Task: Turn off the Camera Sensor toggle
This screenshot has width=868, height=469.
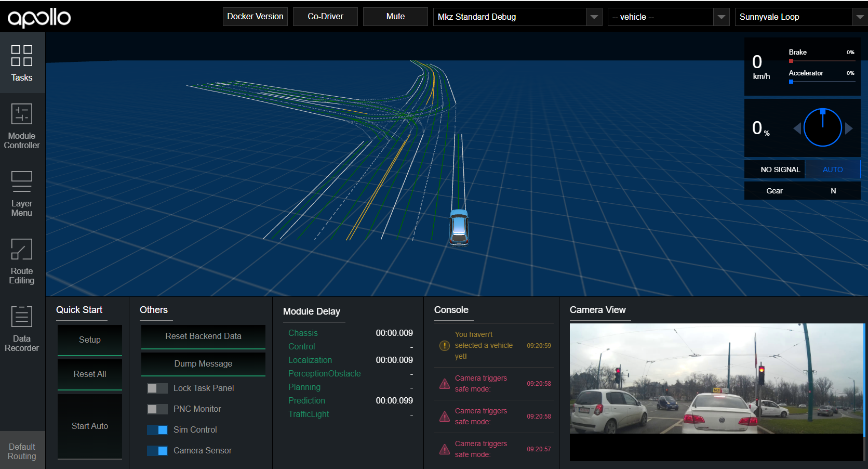Action: 157,450
